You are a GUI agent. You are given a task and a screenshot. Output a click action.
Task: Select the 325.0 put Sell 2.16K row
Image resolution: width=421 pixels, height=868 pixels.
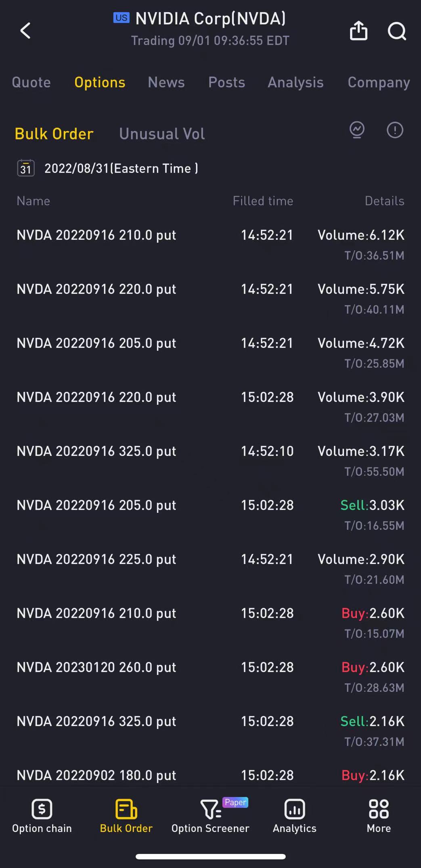(210, 730)
